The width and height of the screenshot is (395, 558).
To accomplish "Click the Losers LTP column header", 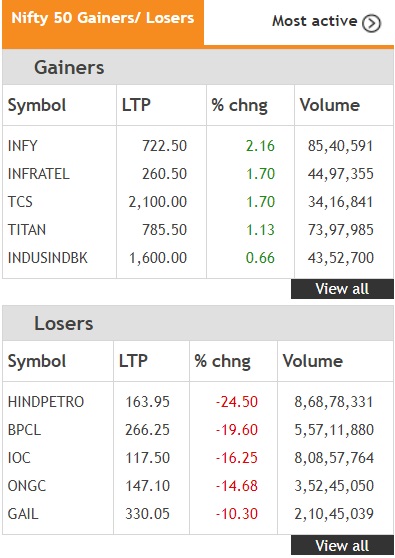I will tap(133, 361).
